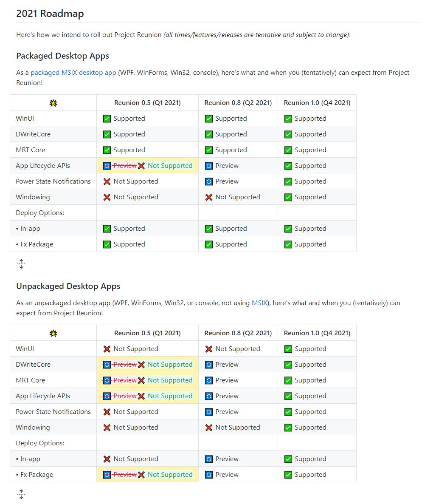Click red X for packaged Power State Notifications 0.5
Screen dimensions: 436x504
(x=107, y=181)
